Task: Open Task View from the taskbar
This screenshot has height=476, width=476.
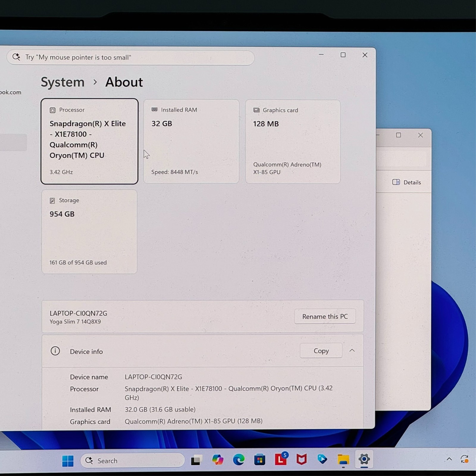Action: [x=196, y=460]
